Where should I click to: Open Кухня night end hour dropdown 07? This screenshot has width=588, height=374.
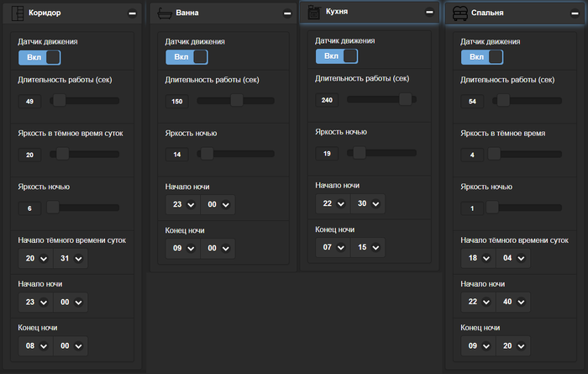[333, 247]
